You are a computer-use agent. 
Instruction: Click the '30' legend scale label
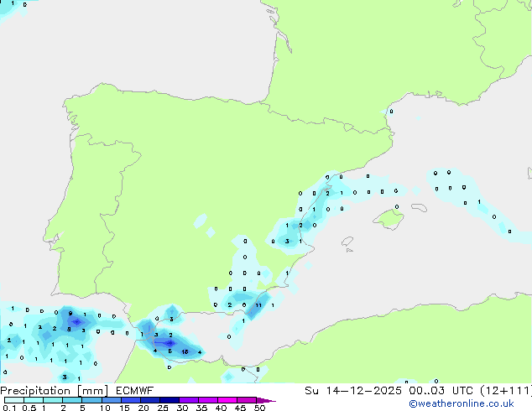(182, 408)
